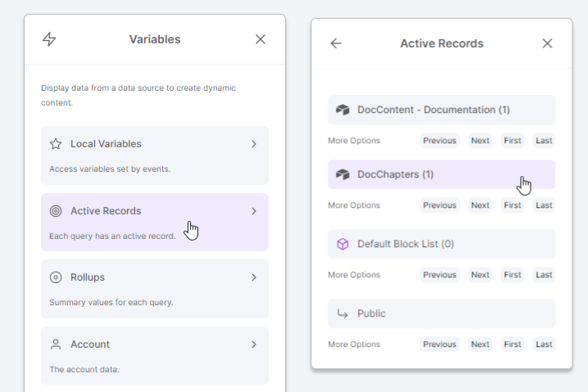The image size is (588, 392).
Task: Click the 'Each query has an active record.' description
Action: pyautogui.click(x=112, y=236)
